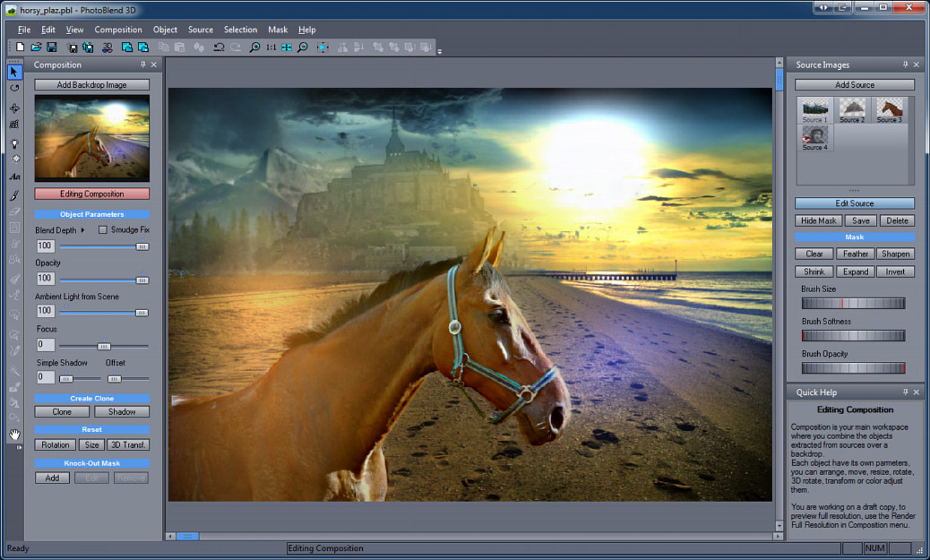Click the New document toolbar icon
Image resolution: width=930 pixels, height=560 pixels.
[20, 48]
